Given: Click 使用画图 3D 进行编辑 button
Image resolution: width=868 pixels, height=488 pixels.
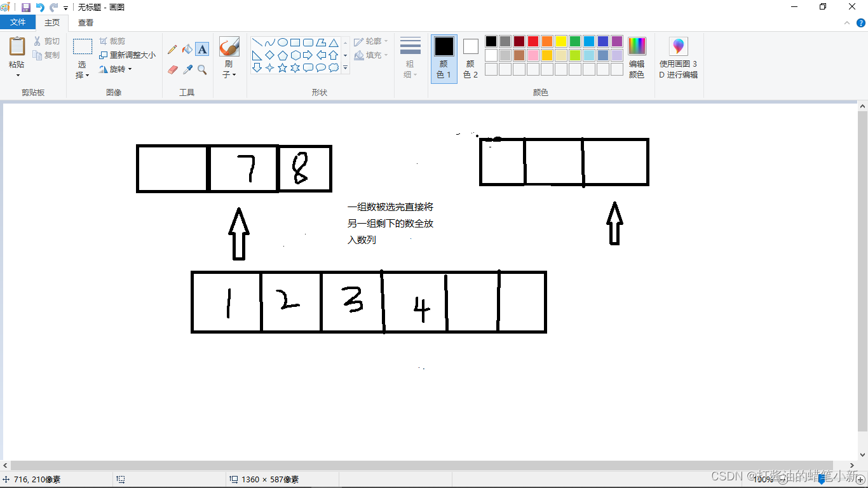Looking at the screenshot, I should coord(679,58).
